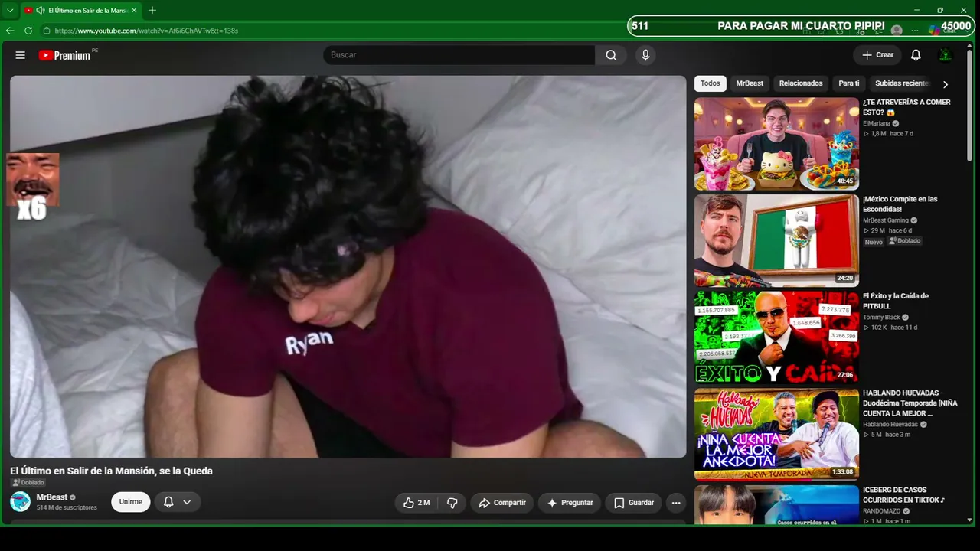
Task: Open the browser profile avatar
Action: tap(897, 31)
